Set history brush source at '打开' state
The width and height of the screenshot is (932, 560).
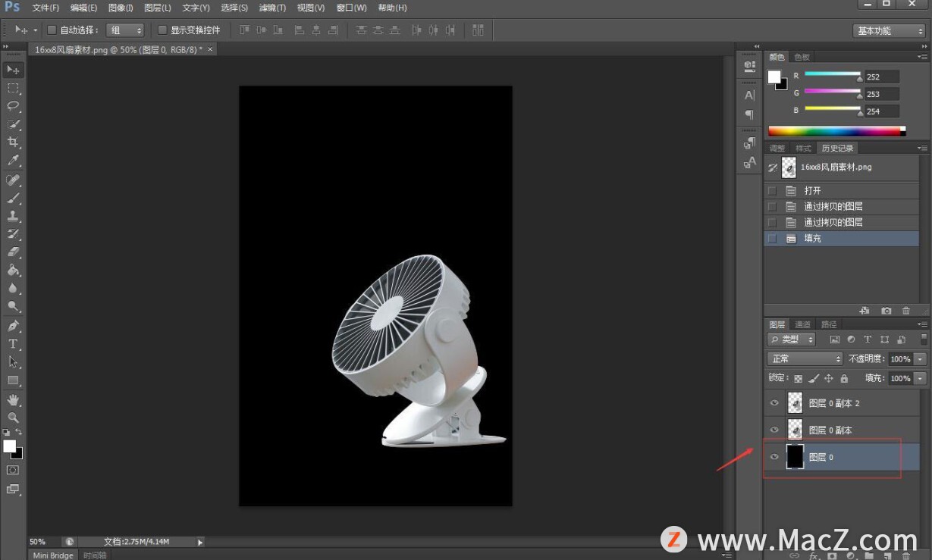tap(772, 191)
